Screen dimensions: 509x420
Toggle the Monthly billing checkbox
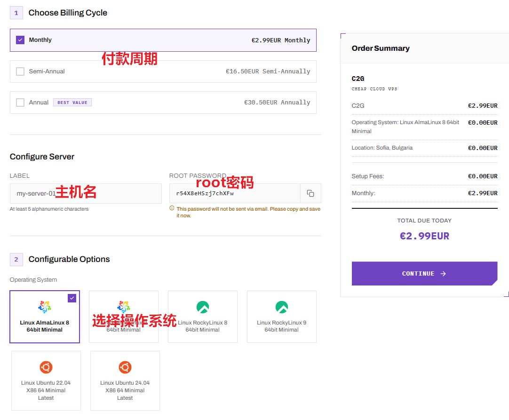[20, 40]
